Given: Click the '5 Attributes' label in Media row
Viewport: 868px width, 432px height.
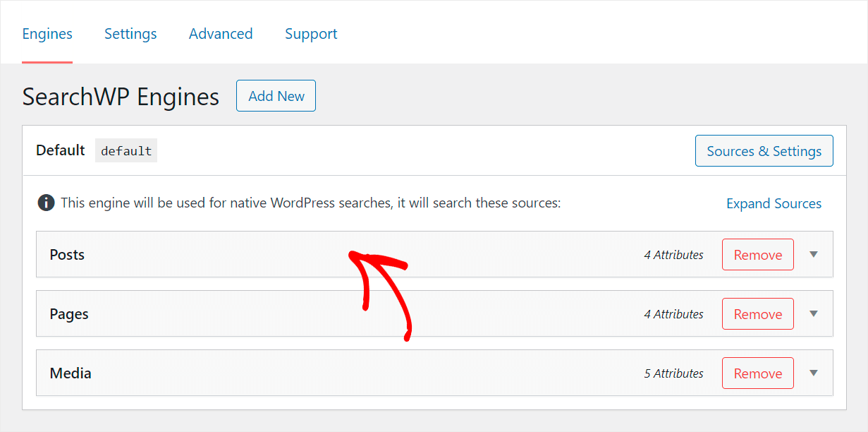Looking at the screenshot, I should (x=673, y=373).
